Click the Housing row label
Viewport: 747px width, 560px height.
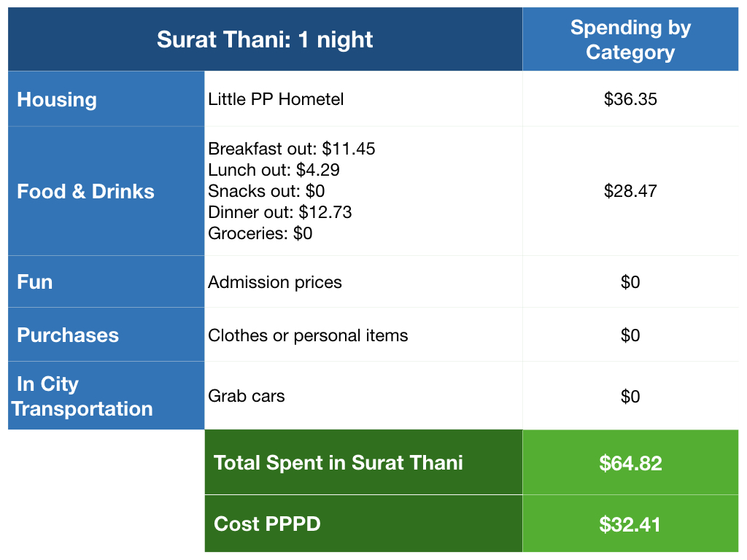coord(57,99)
